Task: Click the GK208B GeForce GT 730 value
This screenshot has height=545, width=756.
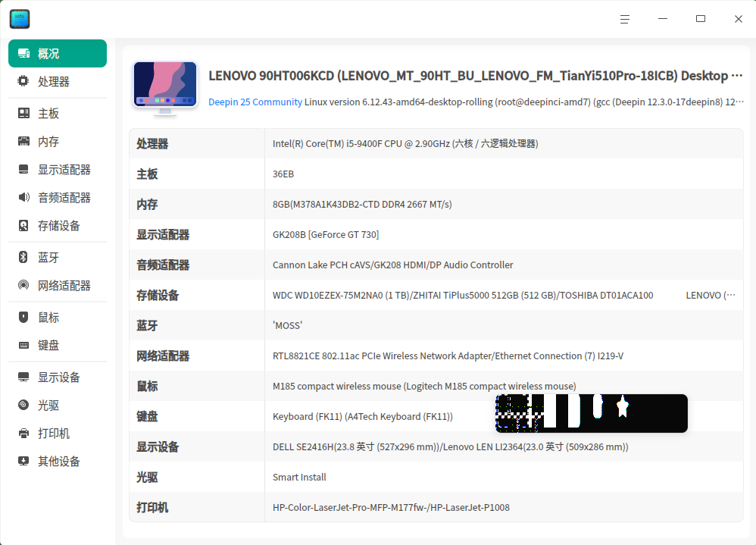Action: point(326,235)
